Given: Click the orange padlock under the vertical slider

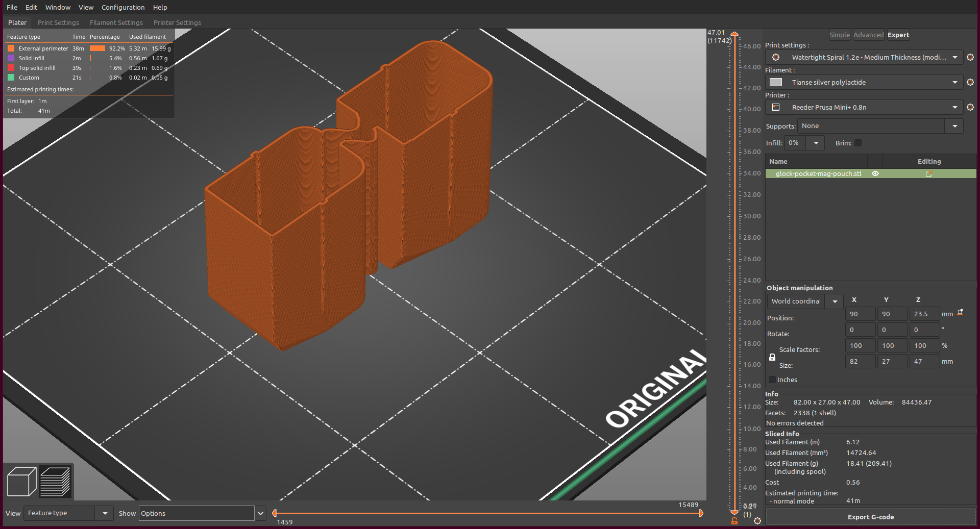Looking at the screenshot, I should coord(734,521).
